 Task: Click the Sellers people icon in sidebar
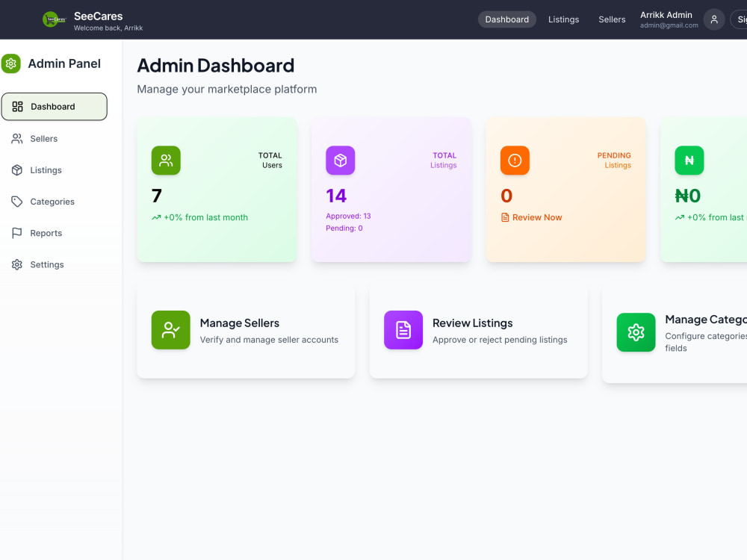(x=17, y=139)
